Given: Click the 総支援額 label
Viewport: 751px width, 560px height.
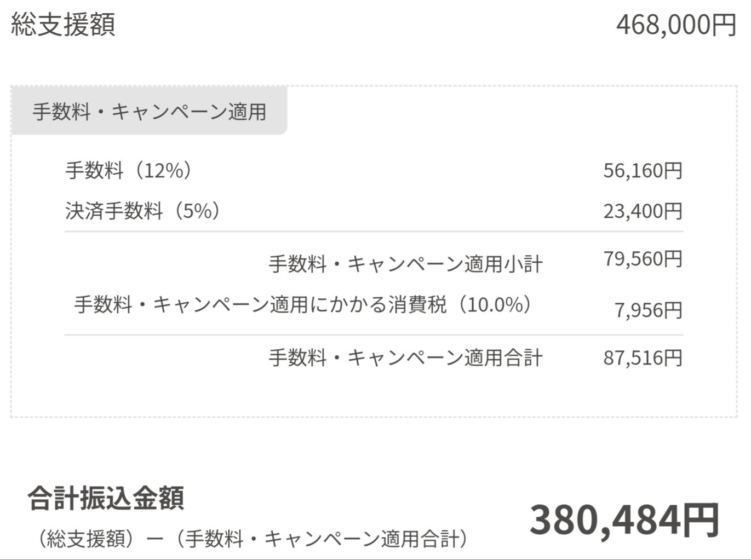Looking at the screenshot, I should coord(63,25).
